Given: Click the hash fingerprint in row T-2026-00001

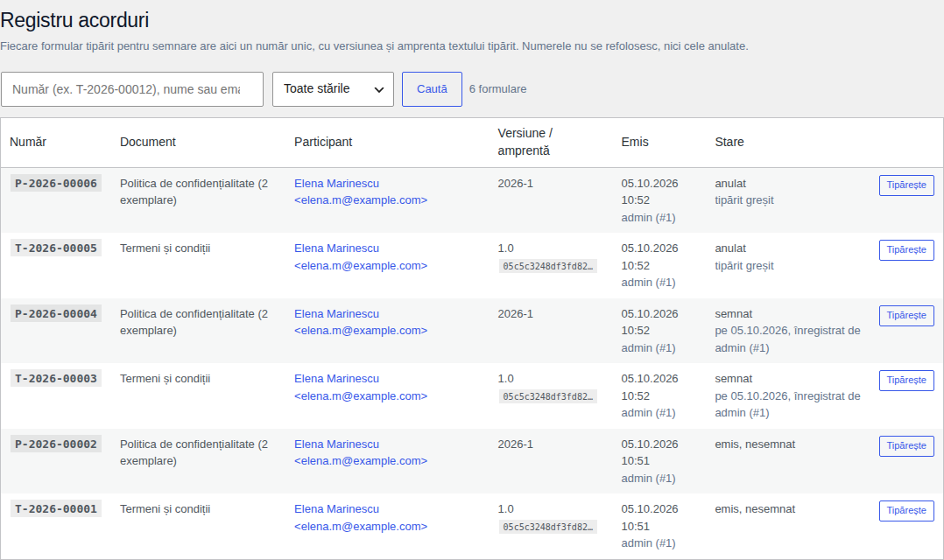Looking at the screenshot, I should [548, 528].
